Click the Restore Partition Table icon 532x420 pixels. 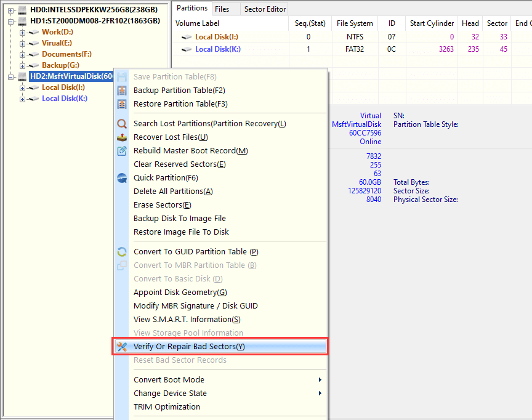coord(122,104)
